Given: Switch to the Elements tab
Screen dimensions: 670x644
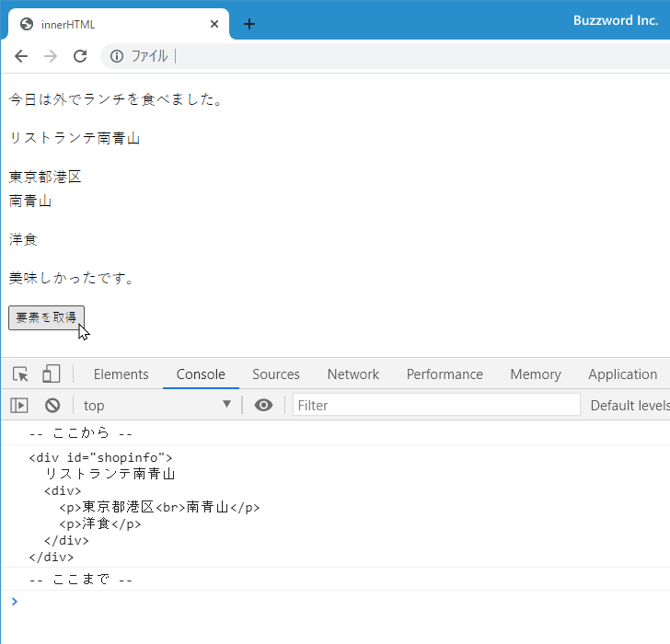Looking at the screenshot, I should pos(121,374).
